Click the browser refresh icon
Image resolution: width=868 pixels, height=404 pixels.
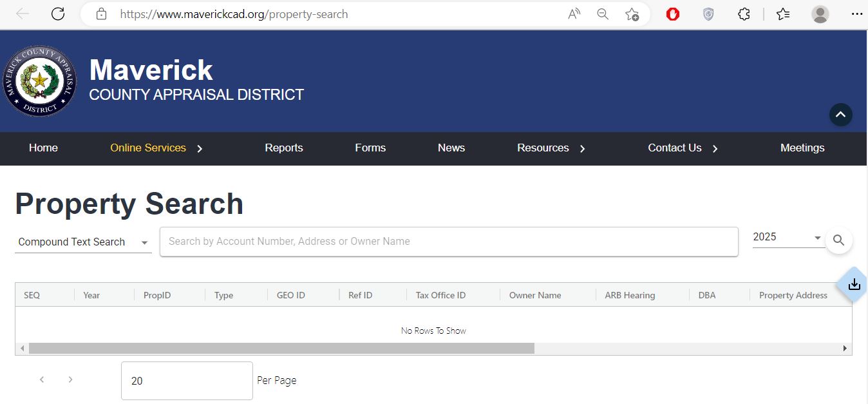coord(58,14)
